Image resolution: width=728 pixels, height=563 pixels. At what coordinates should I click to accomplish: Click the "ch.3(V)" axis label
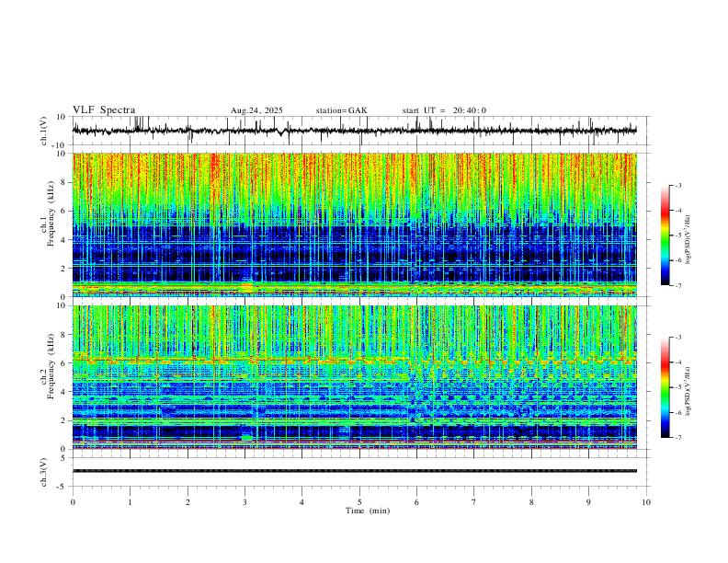click(44, 472)
